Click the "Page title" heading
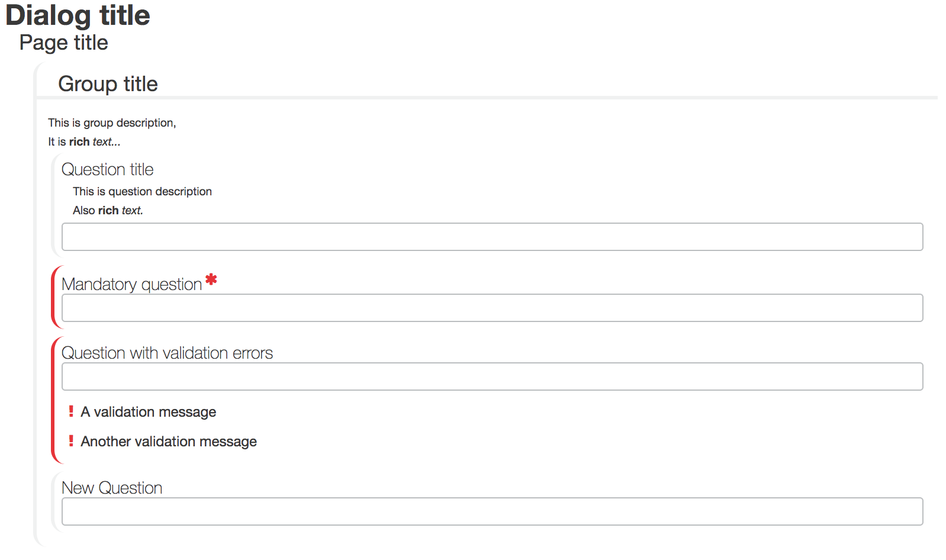This screenshot has width=946, height=560. [64, 43]
